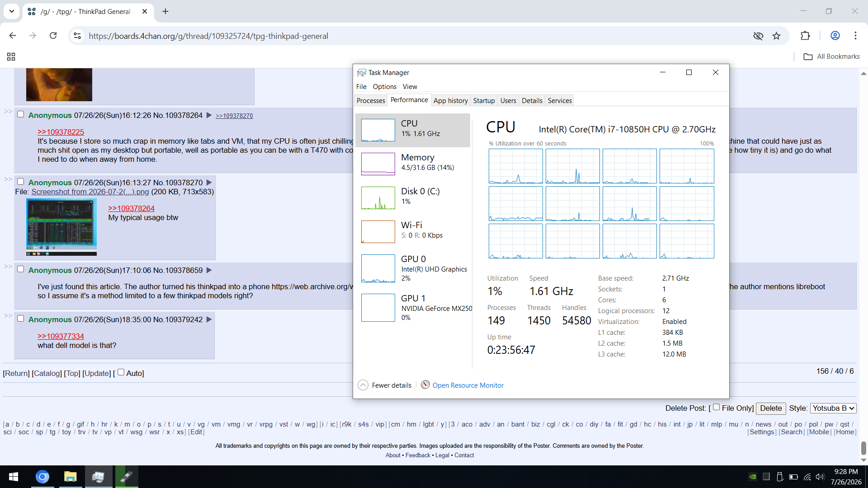Tick checkbox for post No.109378659

(20, 269)
